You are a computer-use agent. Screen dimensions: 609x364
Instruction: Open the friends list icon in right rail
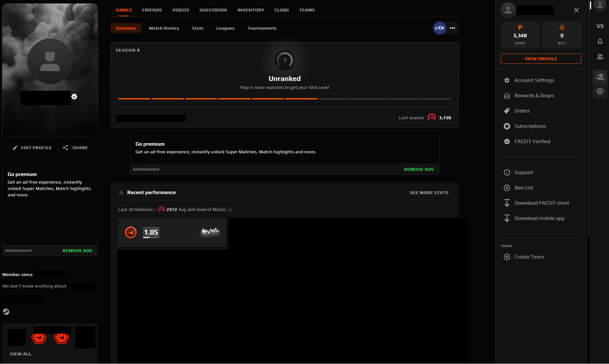pyautogui.click(x=600, y=57)
